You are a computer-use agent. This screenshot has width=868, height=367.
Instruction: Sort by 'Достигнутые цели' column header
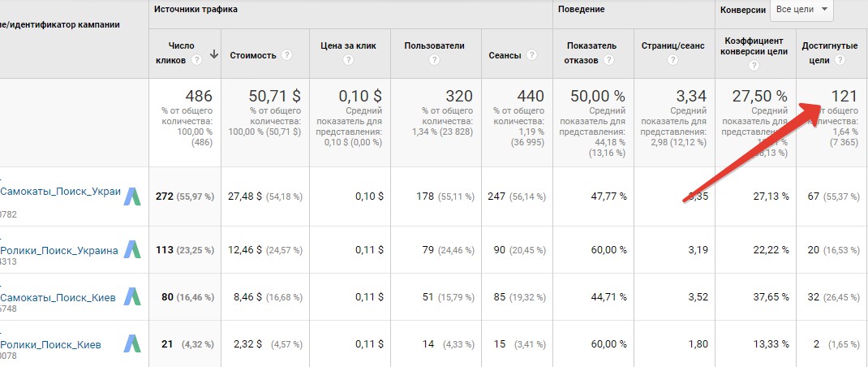click(x=829, y=54)
